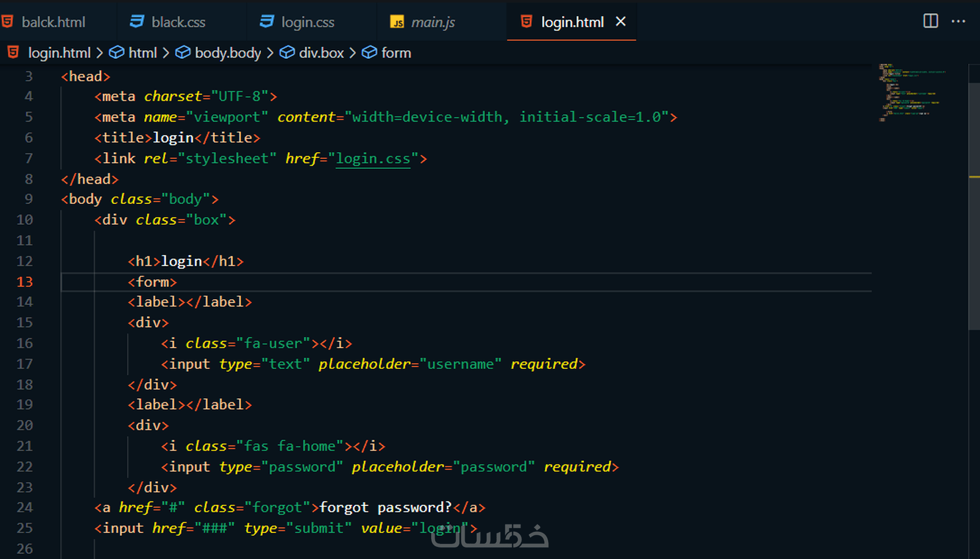Click line number 13 in the gutter
This screenshot has width=980, height=559.
[25, 282]
